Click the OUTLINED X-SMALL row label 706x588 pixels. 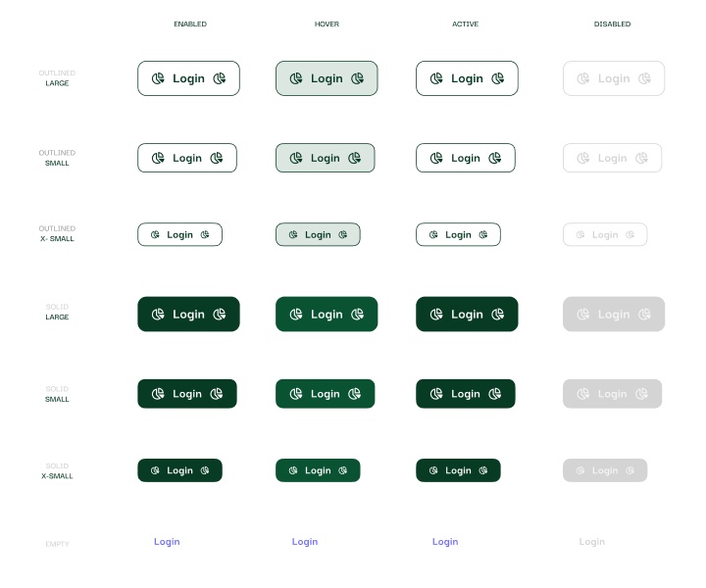57,233
